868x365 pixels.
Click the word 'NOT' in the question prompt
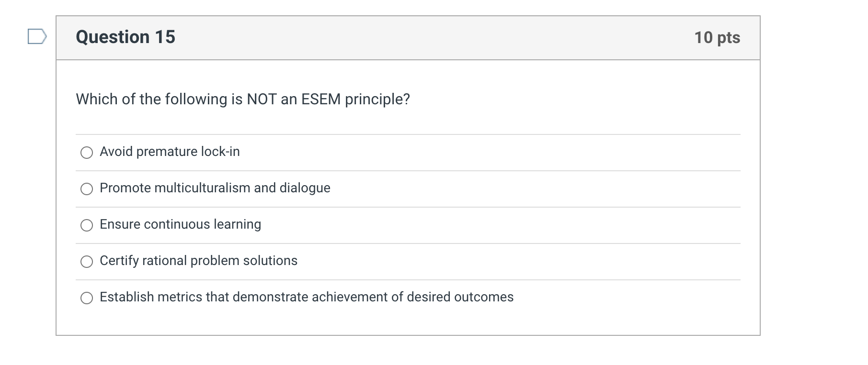click(x=261, y=99)
